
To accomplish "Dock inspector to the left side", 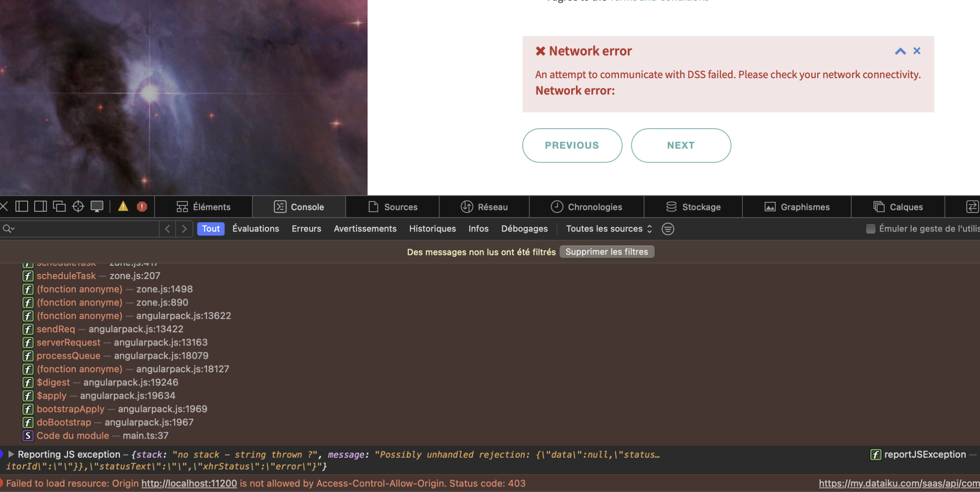I will (x=22, y=206).
